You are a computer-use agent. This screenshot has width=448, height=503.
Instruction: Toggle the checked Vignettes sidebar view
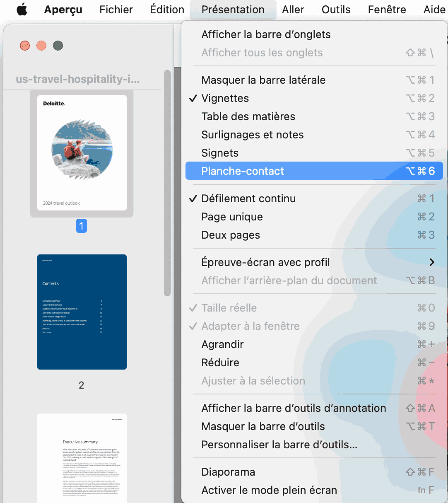[314, 98]
